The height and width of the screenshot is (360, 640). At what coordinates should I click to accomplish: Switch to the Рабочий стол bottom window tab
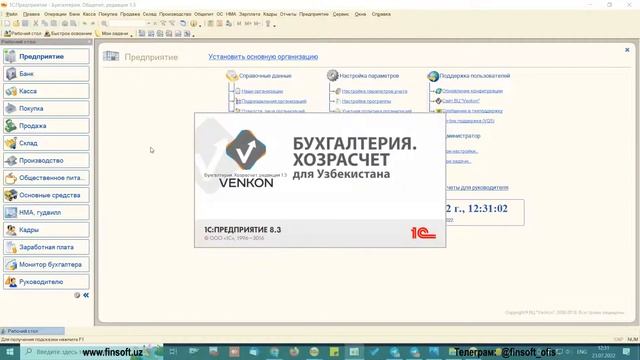tap(32, 331)
